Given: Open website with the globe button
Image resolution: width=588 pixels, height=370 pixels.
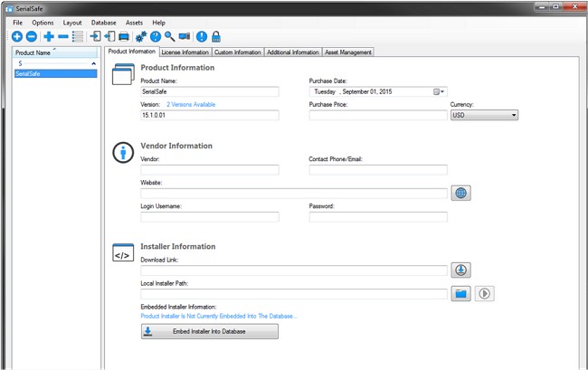Looking at the screenshot, I should coord(460,193).
